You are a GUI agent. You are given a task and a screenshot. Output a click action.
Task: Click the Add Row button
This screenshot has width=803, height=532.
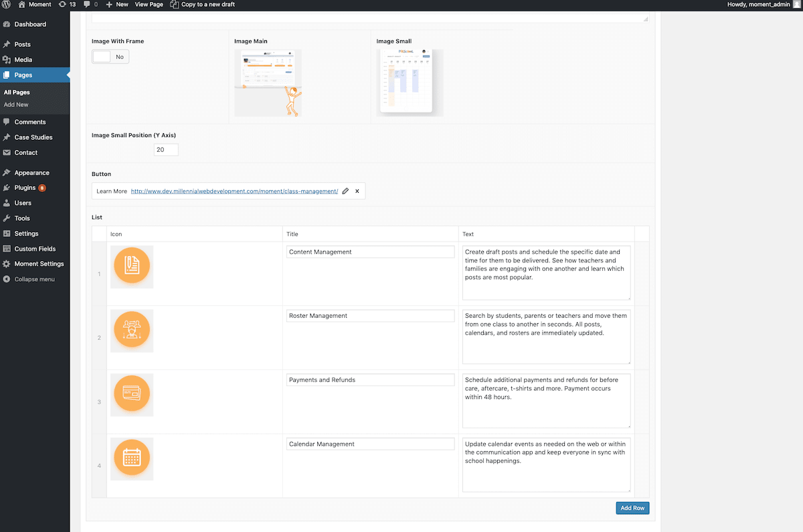(x=632, y=508)
